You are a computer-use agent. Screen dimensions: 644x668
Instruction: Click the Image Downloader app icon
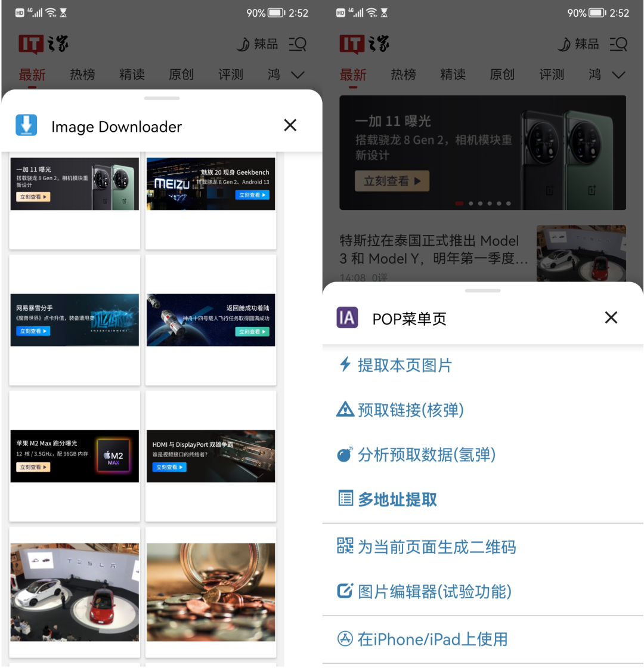pyautogui.click(x=26, y=125)
